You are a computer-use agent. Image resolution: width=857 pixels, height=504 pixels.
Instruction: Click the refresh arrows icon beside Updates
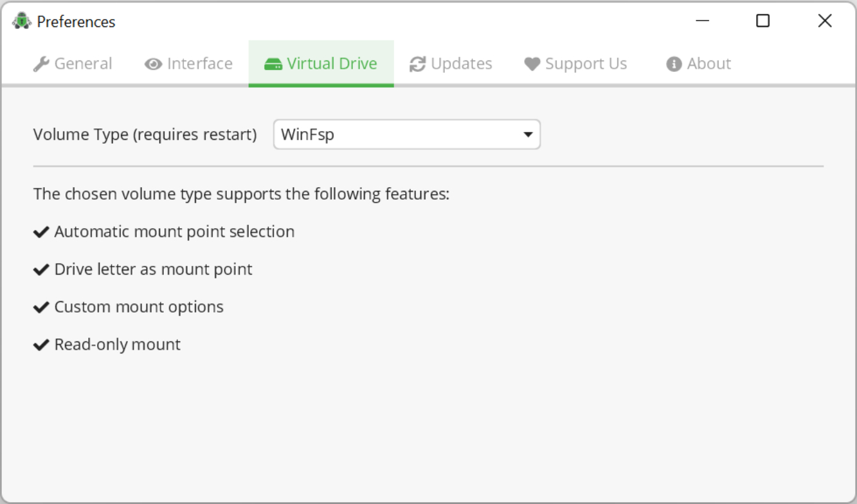coord(417,64)
